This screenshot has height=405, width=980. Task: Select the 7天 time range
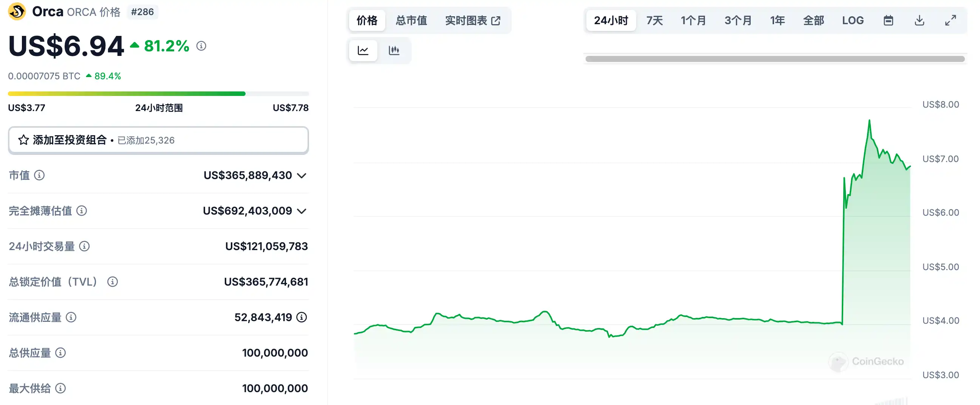coord(654,20)
